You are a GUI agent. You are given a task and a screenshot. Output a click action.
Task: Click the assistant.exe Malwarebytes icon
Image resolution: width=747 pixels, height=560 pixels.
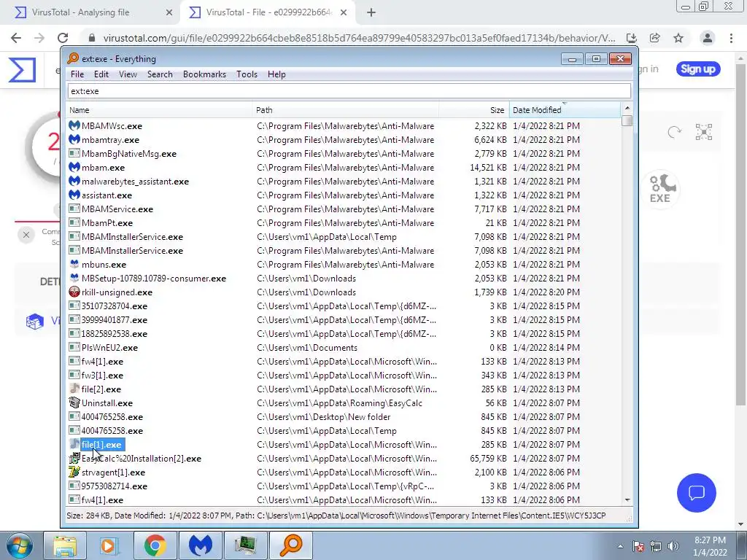click(74, 195)
